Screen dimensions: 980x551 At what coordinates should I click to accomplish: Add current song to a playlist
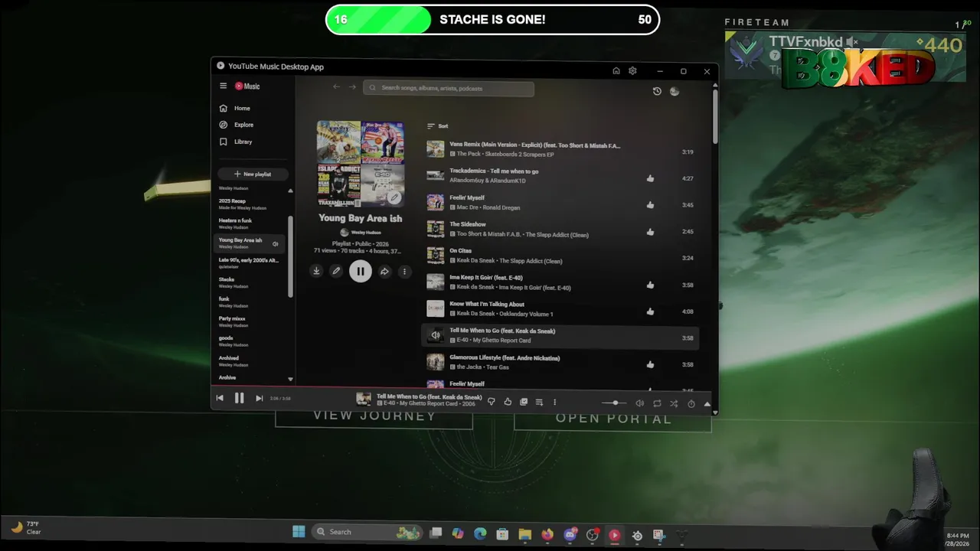[x=539, y=402]
